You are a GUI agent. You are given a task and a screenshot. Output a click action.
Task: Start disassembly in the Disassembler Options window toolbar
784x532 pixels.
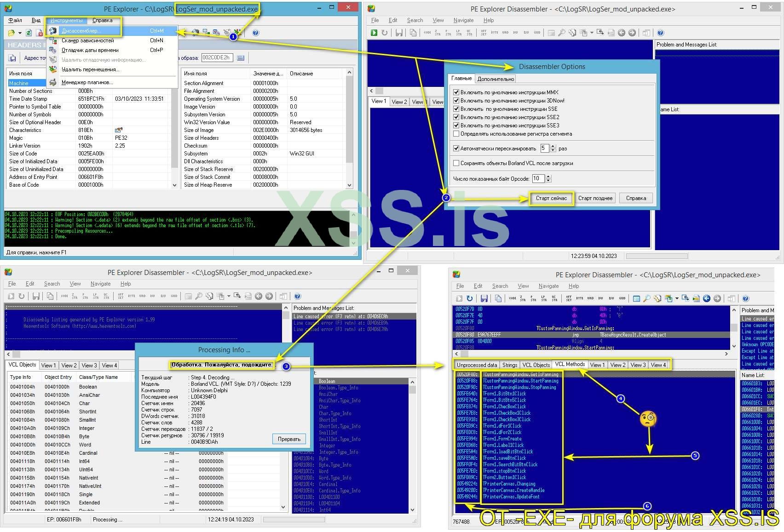[x=374, y=33]
